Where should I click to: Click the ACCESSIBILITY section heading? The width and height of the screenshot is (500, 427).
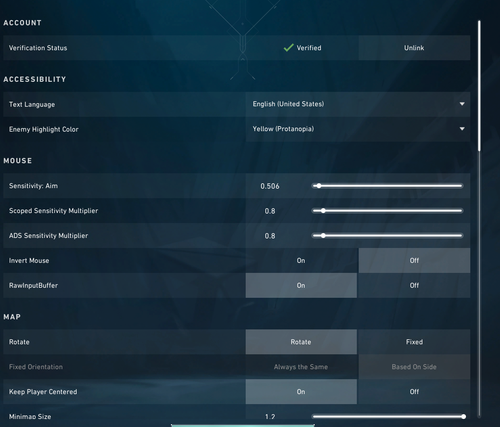35,79
